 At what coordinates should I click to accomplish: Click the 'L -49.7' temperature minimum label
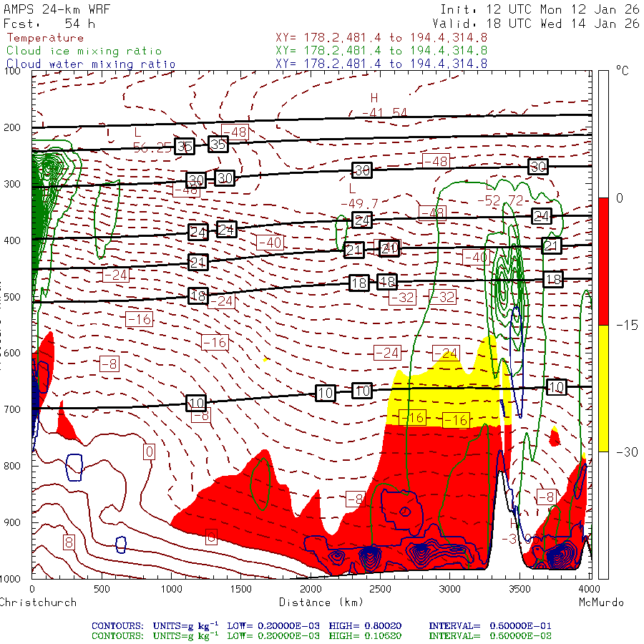(x=359, y=196)
